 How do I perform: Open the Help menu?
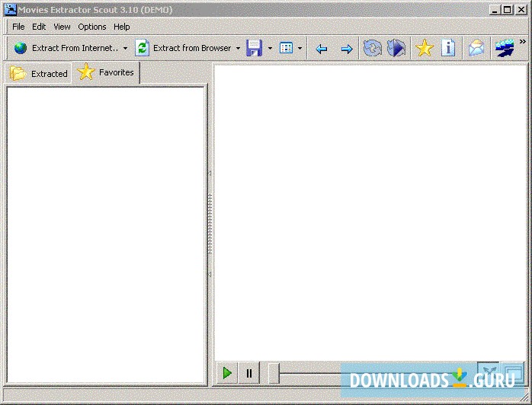click(121, 27)
